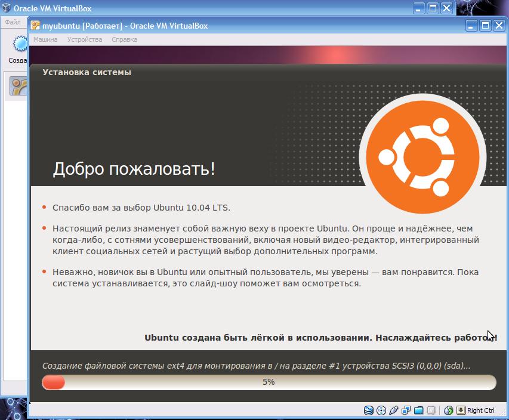The height and width of the screenshot is (420, 509).
Task: Minimize the VirtualBox manager window
Action: coord(419,8)
